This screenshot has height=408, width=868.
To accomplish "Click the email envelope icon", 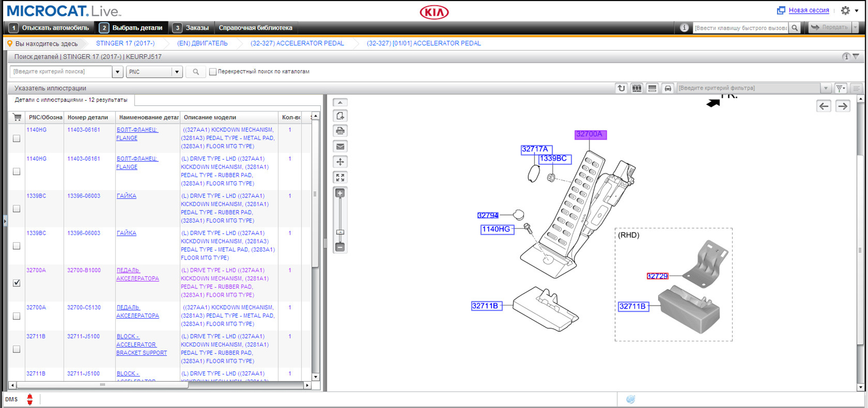I will (x=340, y=146).
